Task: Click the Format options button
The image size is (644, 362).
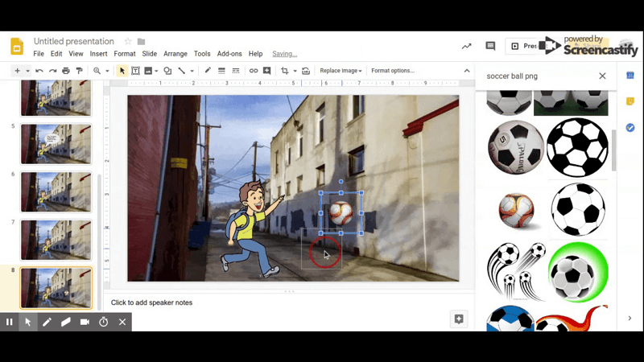Action: [x=393, y=71]
